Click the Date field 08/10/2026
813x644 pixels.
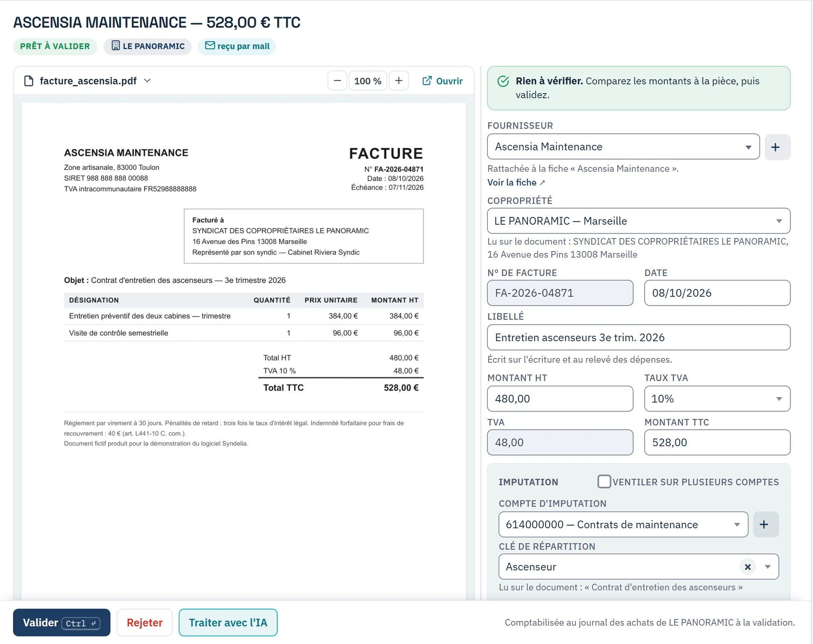[x=717, y=293]
